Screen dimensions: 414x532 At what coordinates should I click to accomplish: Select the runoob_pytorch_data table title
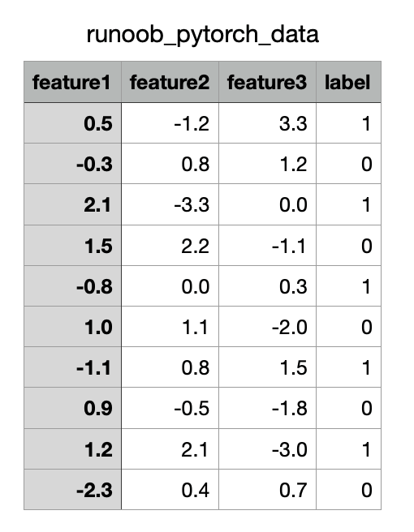click(x=203, y=35)
